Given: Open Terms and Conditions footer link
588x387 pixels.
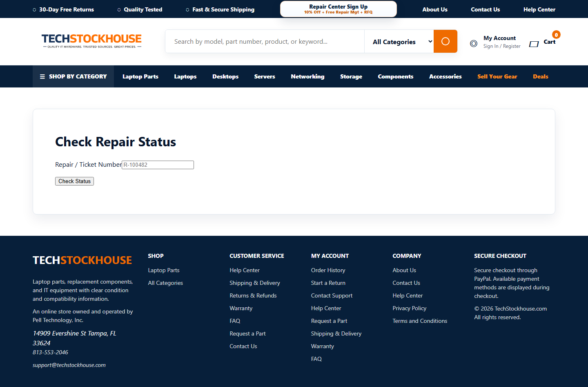Looking at the screenshot, I should point(420,321).
